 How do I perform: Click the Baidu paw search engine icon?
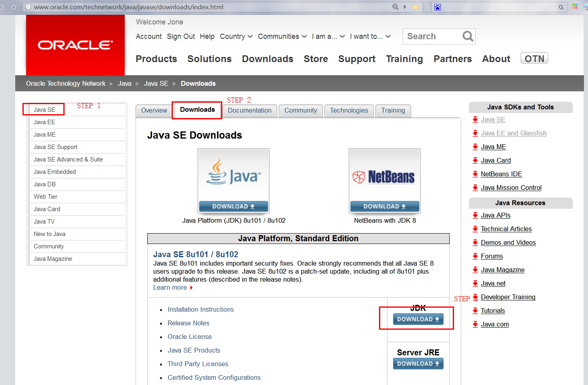click(x=438, y=7)
